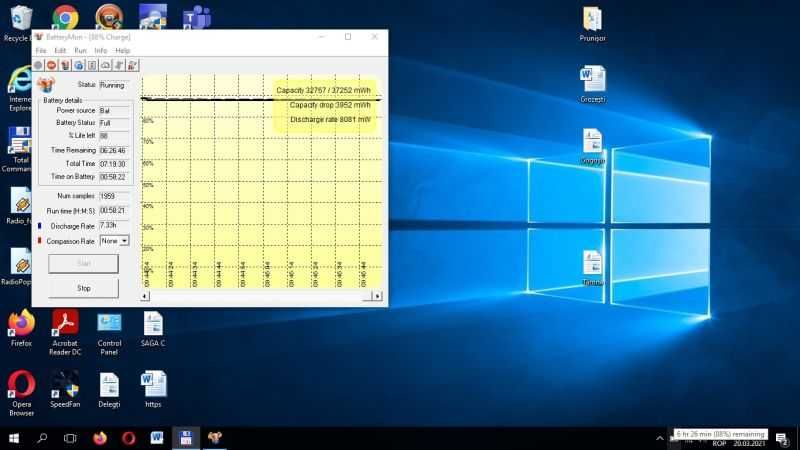Viewport: 800px width, 450px height.
Task: Click the seventh toolbar icon in BatteryMon
Action: 119,65
